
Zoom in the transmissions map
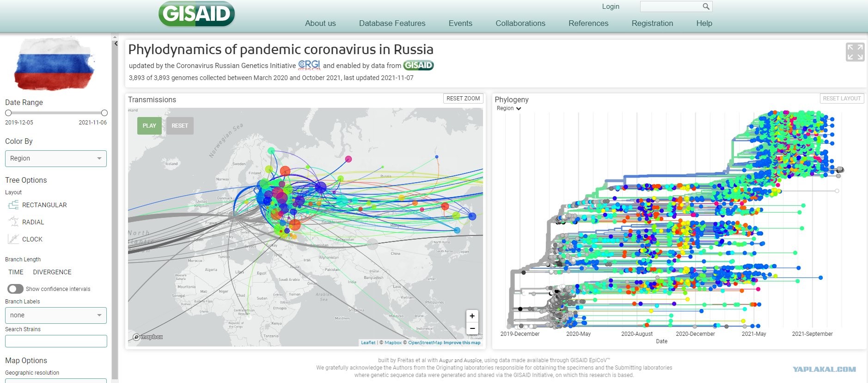472,316
